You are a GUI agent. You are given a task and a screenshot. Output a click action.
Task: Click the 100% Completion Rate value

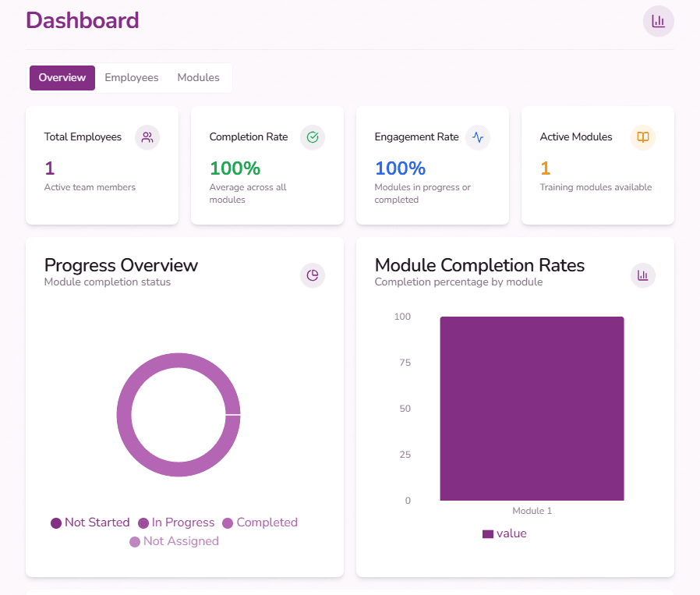[235, 168]
